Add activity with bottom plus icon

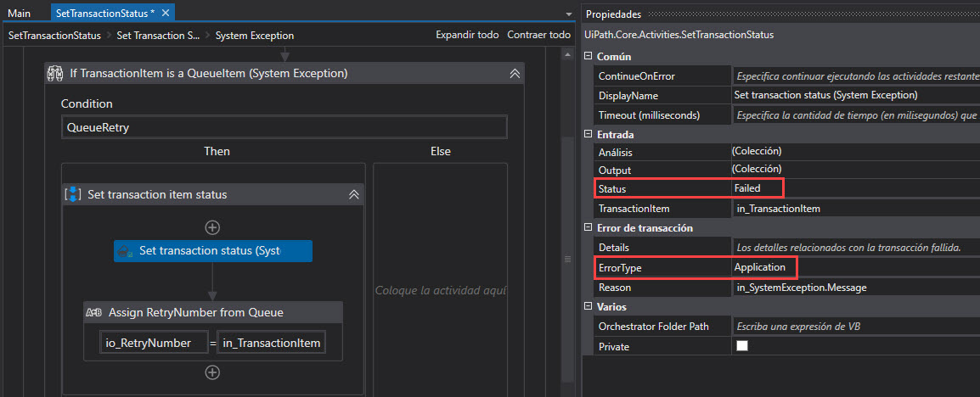(212, 372)
